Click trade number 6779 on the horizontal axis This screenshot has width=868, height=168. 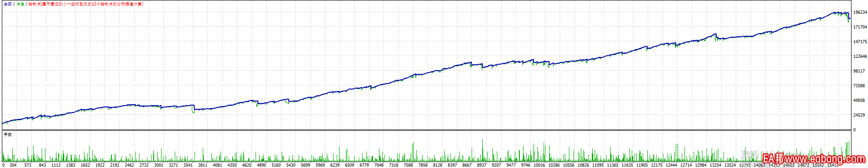click(x=364, y=165)
